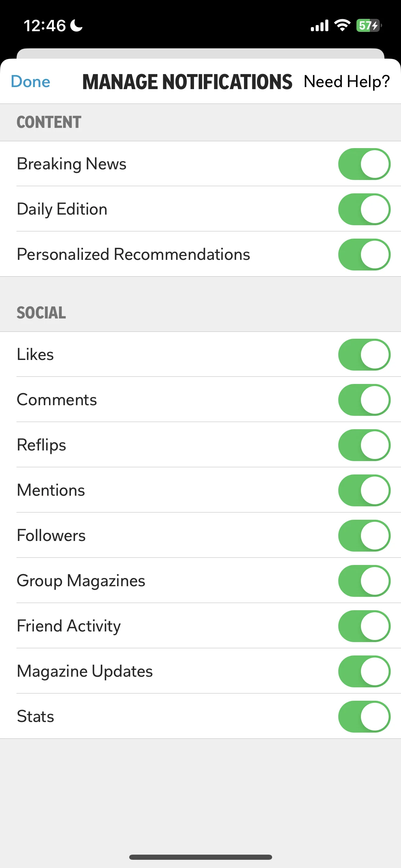Screen dimensions: 401x868
Task: Turn off Stats notifications
Action: (364, 716)
